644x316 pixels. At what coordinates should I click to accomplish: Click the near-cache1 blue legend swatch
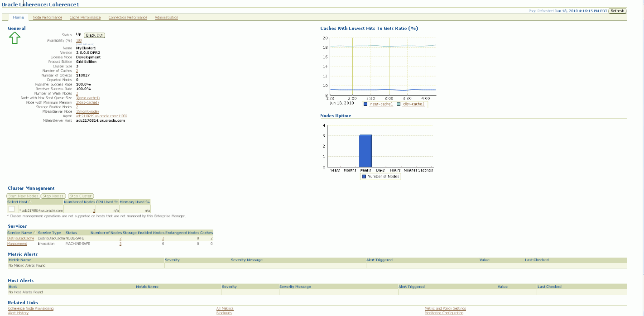(365, 104)
